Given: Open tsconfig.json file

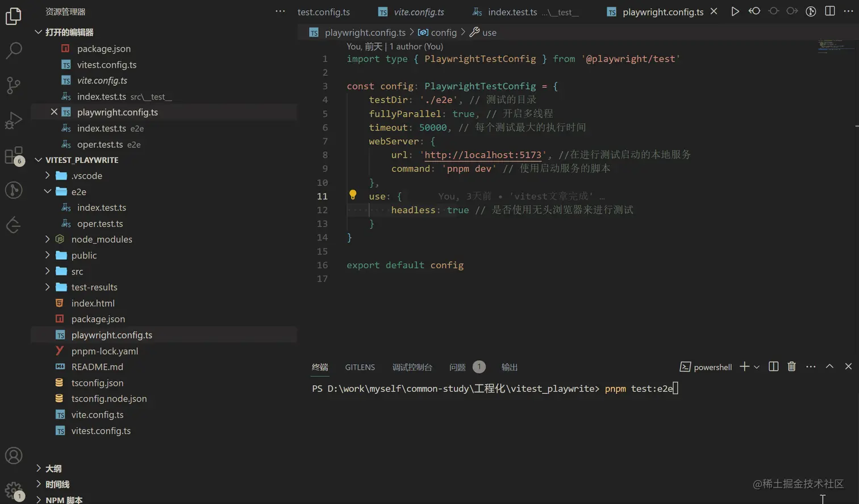Looking at the screenshot, I should click(x=97, y=382).
